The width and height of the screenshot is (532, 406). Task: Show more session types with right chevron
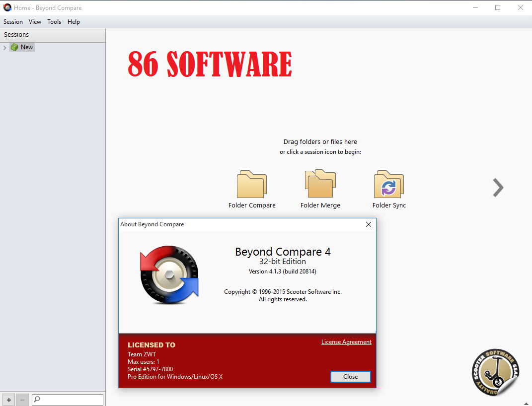498,188
